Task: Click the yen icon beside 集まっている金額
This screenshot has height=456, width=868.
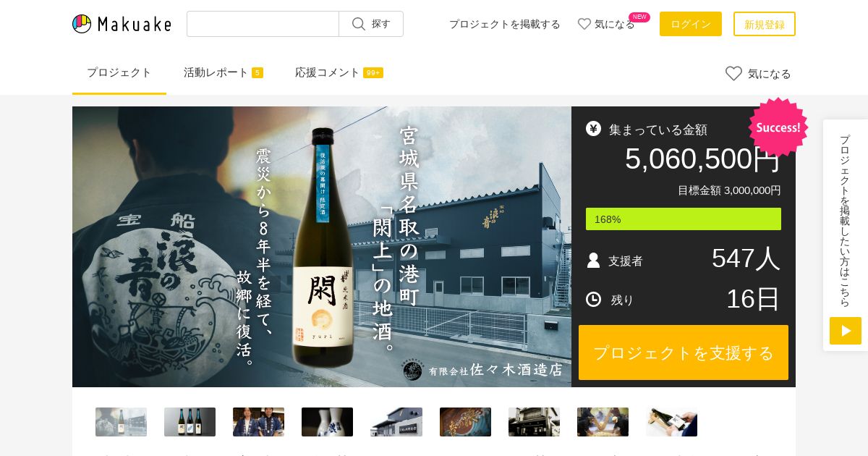Action: pos(594,129)
